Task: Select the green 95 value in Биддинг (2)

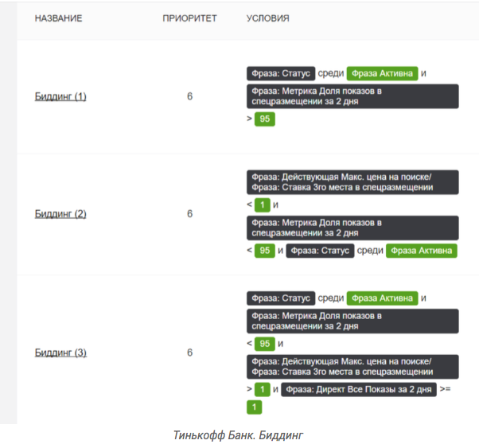Action: pos(264,251)
